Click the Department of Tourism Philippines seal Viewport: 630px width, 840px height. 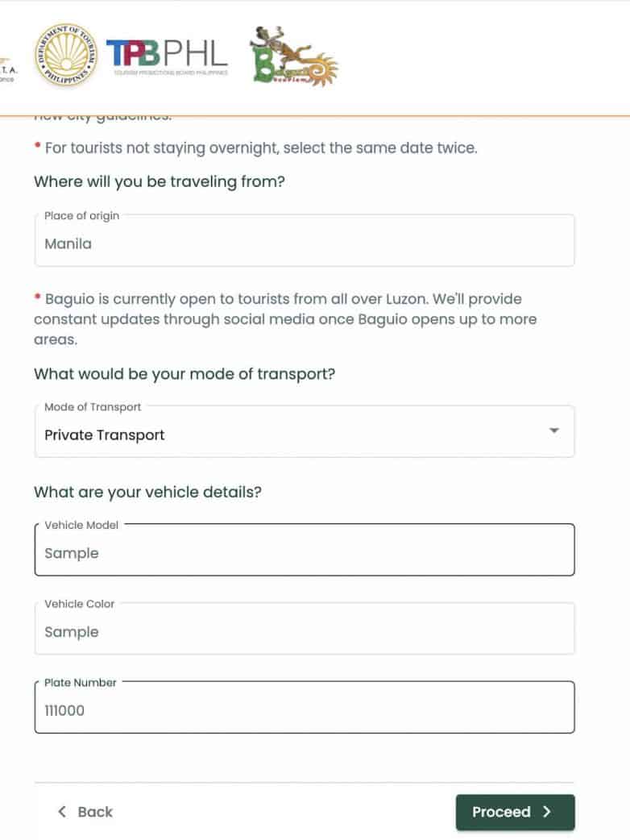(65, 55)
